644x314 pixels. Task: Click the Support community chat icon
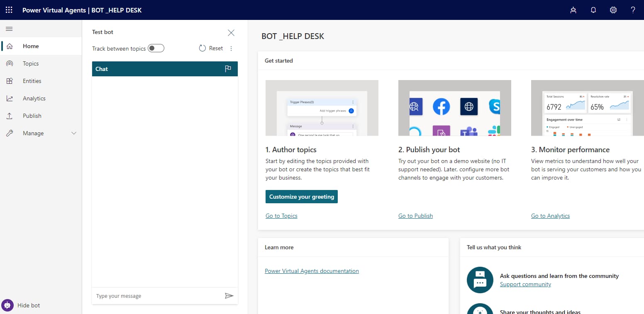point(480,280)
